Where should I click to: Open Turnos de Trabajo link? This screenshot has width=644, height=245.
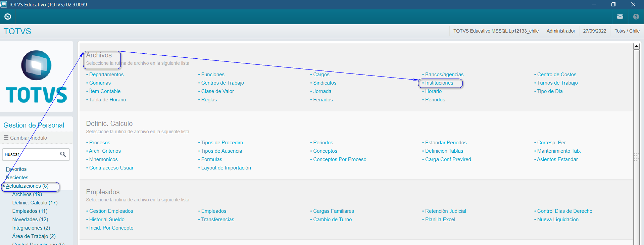(557, 83)
